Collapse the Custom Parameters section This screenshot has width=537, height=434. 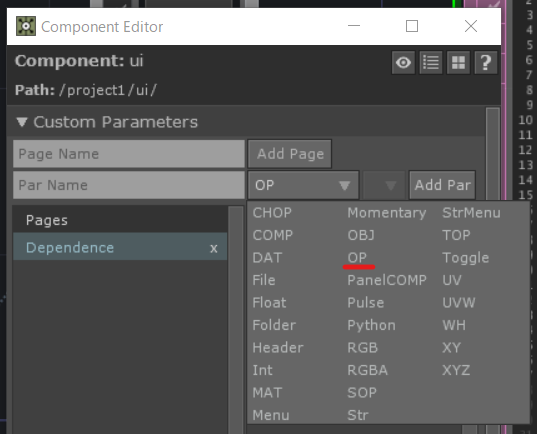tap(22, 122)
